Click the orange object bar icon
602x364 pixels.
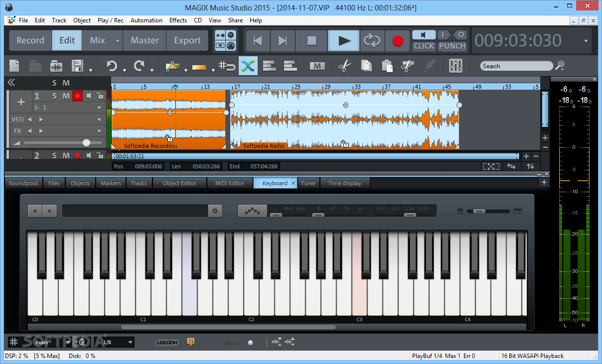pyautogui.click(x=199, y=66)
